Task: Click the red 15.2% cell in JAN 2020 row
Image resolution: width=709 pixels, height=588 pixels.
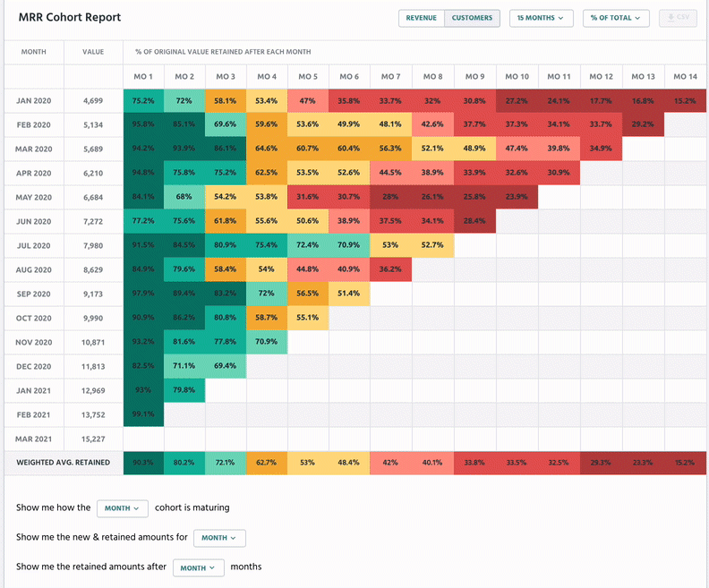Action: point(685,101)
